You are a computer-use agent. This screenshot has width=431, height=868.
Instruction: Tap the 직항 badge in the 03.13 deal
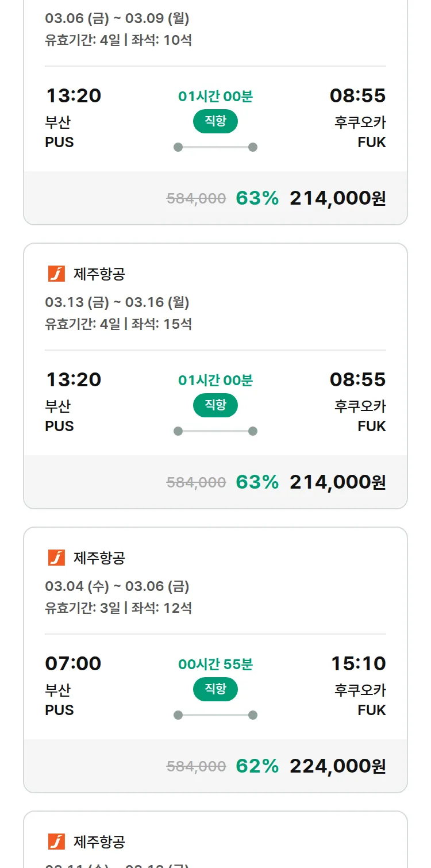(x=215, y=405)
